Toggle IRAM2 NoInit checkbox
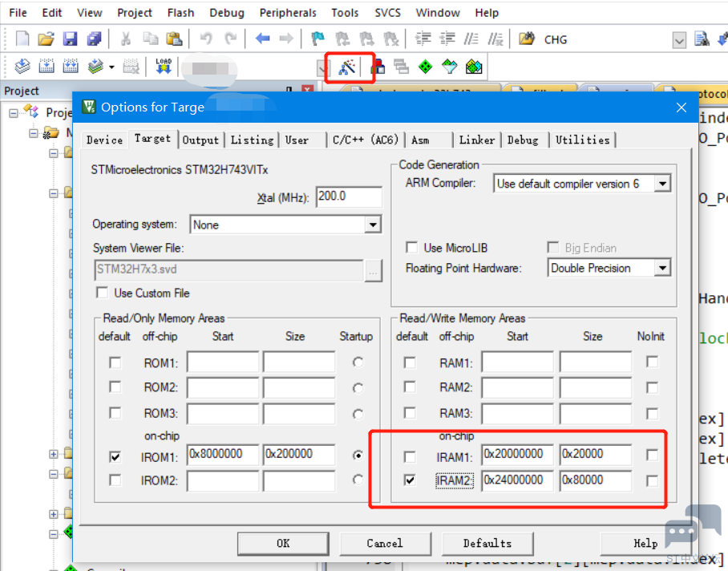Screen dimensions: 728x571 pos(652,481)
